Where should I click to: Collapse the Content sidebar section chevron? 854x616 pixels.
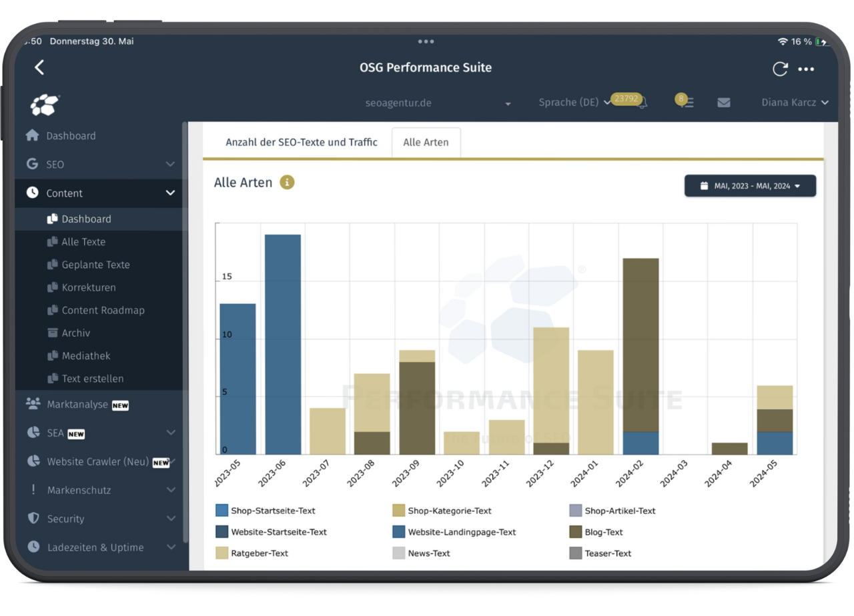(x=170, y=193)
